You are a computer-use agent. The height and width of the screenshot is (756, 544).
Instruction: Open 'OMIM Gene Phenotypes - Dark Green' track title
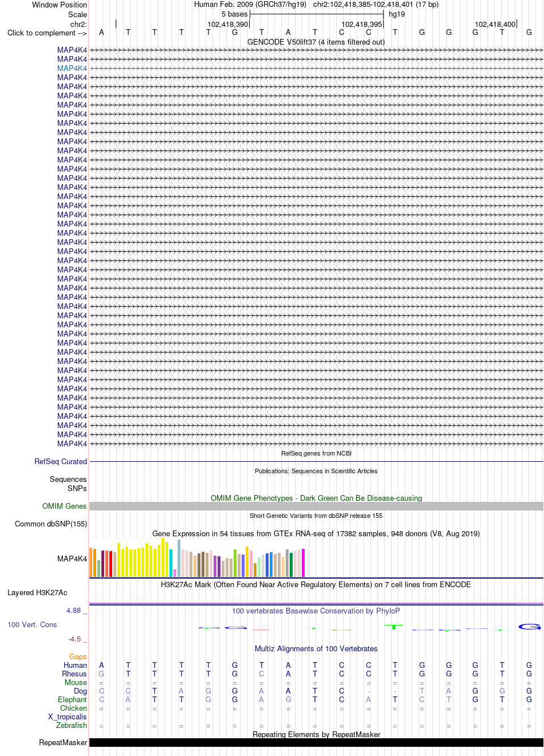click(316, 498)
